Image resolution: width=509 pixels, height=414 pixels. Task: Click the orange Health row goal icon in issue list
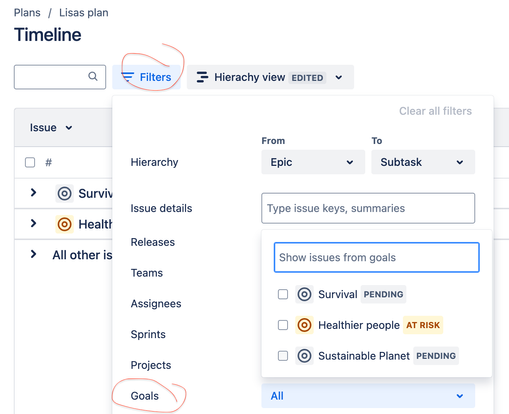64,224
